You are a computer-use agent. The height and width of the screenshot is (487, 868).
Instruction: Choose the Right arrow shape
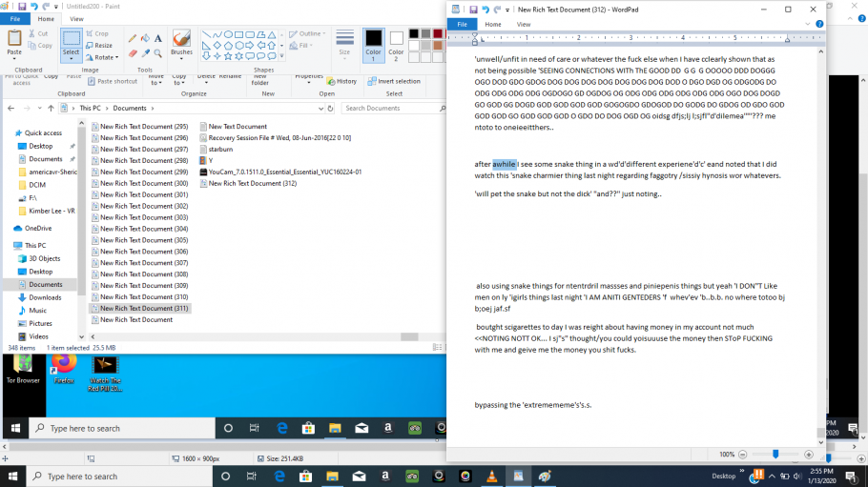tap(250, 46)
